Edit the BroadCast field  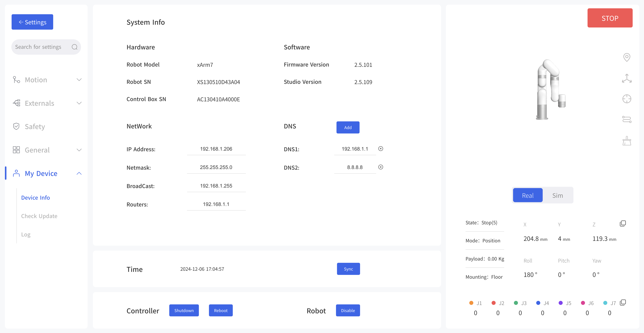tap(216, 186)
